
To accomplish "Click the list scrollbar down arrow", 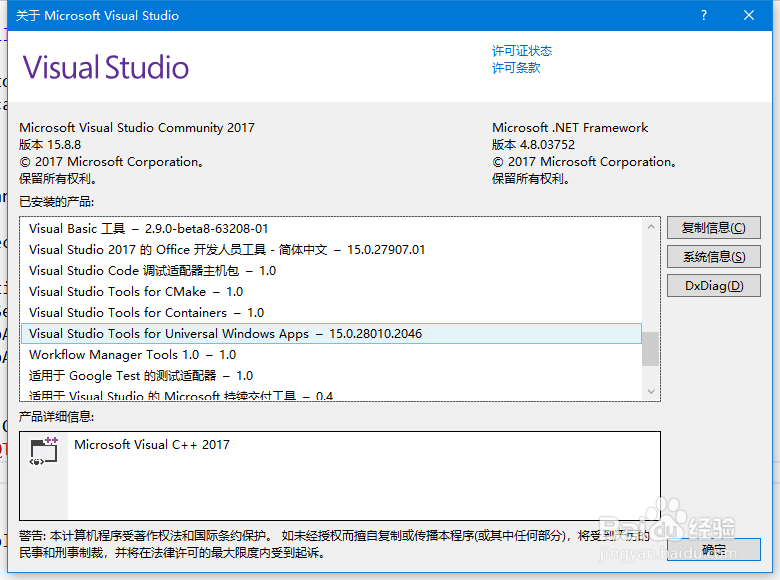I will click(651, 391).
